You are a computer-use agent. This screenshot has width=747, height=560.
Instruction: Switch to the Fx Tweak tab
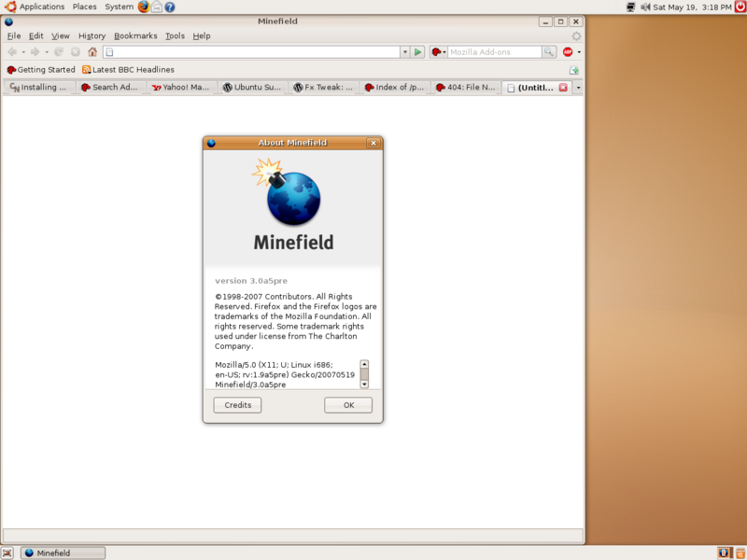click(x=323, y=88)
